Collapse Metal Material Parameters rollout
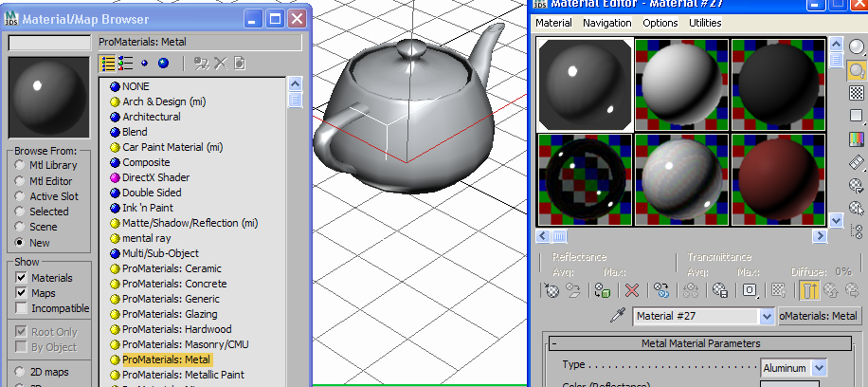 [700, 343]
